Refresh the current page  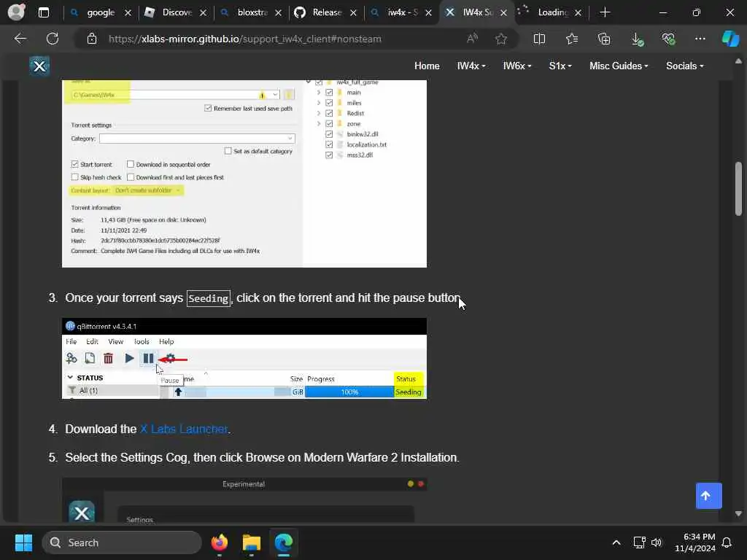tap(53, 39)
